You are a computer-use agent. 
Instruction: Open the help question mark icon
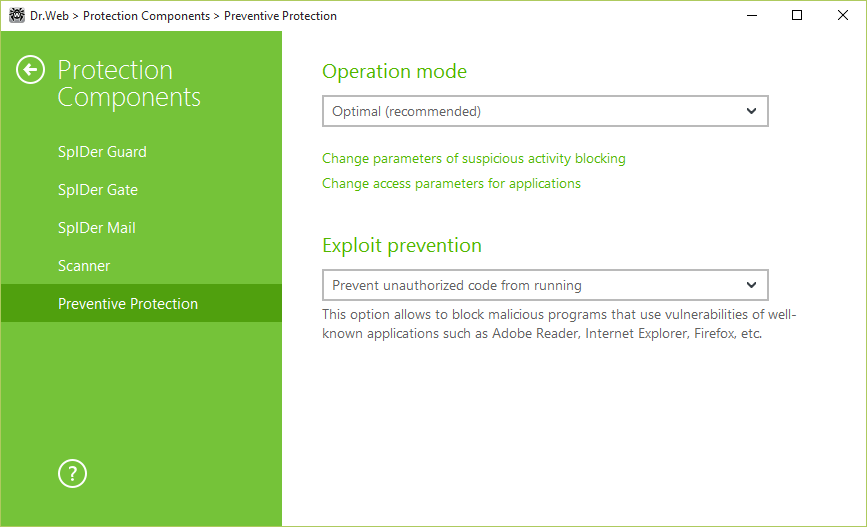tap(73, 474)
